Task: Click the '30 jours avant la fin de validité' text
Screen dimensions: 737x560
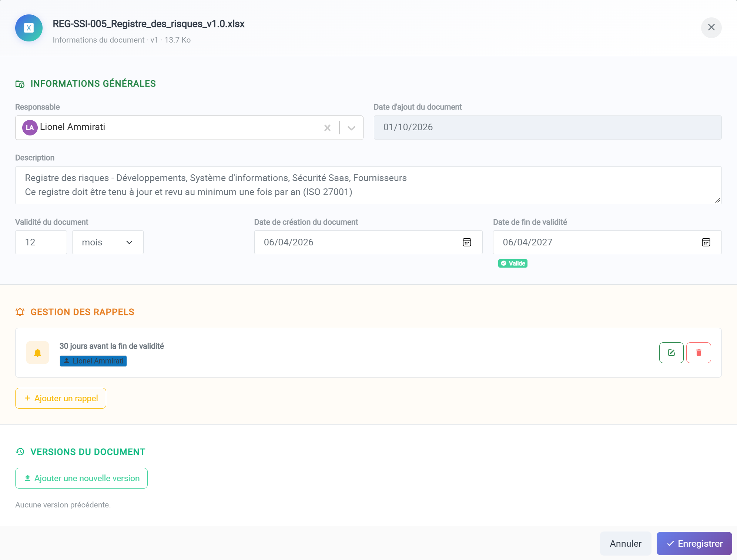Action: (112, 346)
